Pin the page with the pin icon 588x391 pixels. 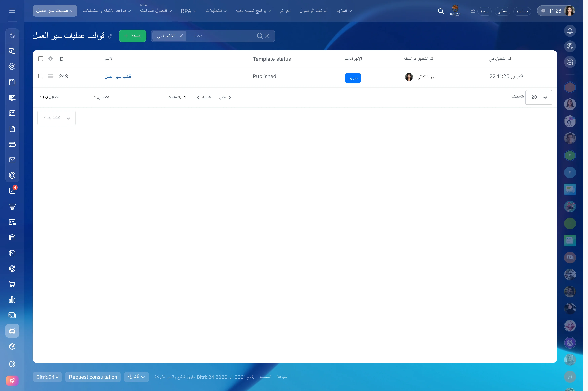pos(110,36)
